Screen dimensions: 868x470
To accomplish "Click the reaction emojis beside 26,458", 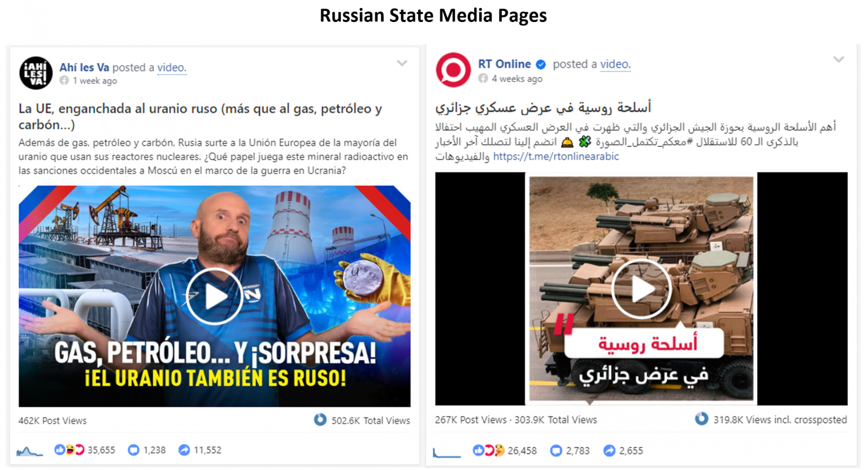I will pyautogui.click(x=489, y=451).
